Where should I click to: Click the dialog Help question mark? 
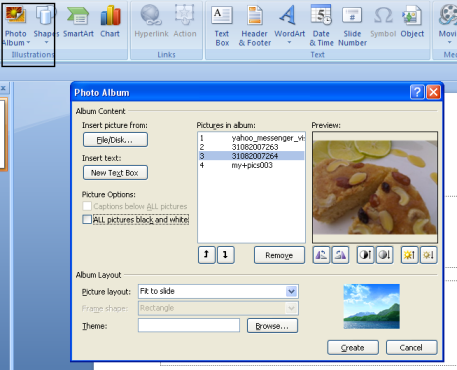point(417,92)
